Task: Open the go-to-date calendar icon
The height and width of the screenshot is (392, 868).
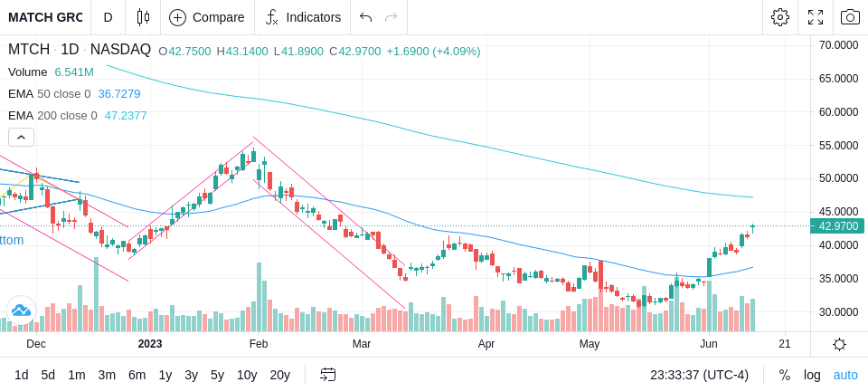Action: pos(327,376)
